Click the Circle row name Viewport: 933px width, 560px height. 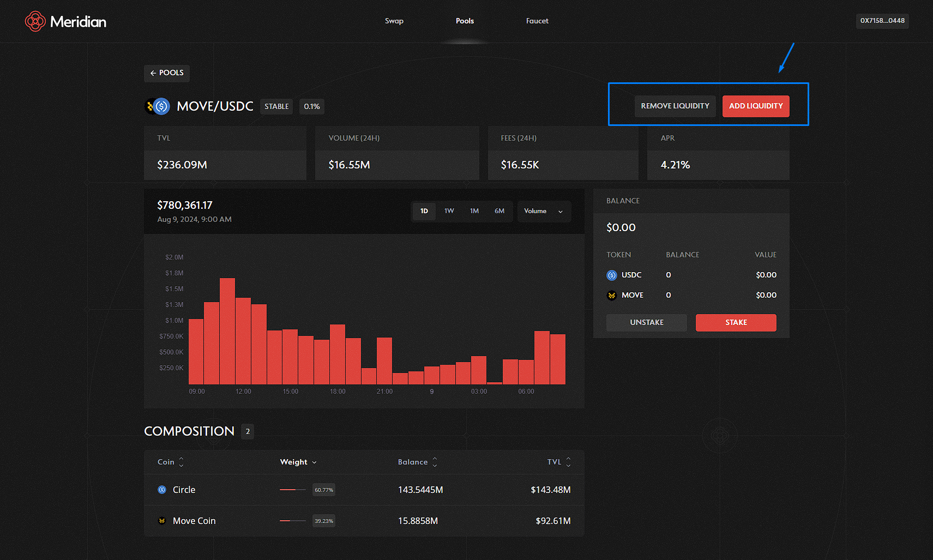[x=184, y=490]
